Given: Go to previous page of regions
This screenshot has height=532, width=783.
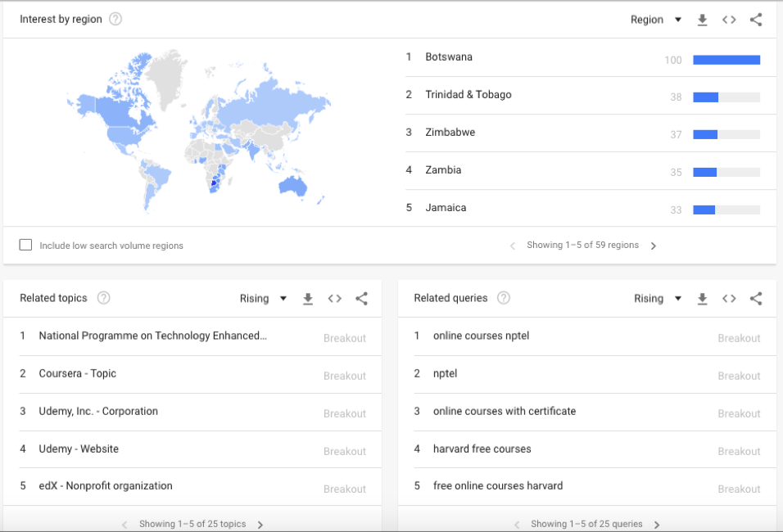Looking at the screenshot, I should [x=513, y=246].
